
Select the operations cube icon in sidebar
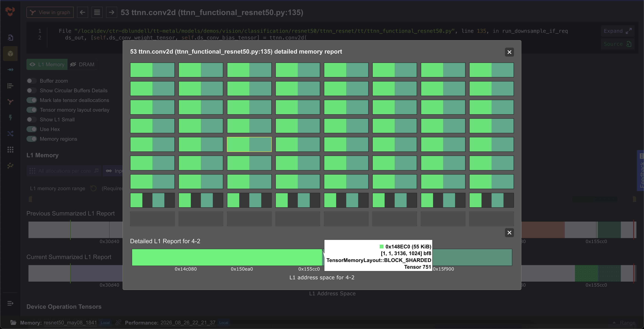point(10,53)
